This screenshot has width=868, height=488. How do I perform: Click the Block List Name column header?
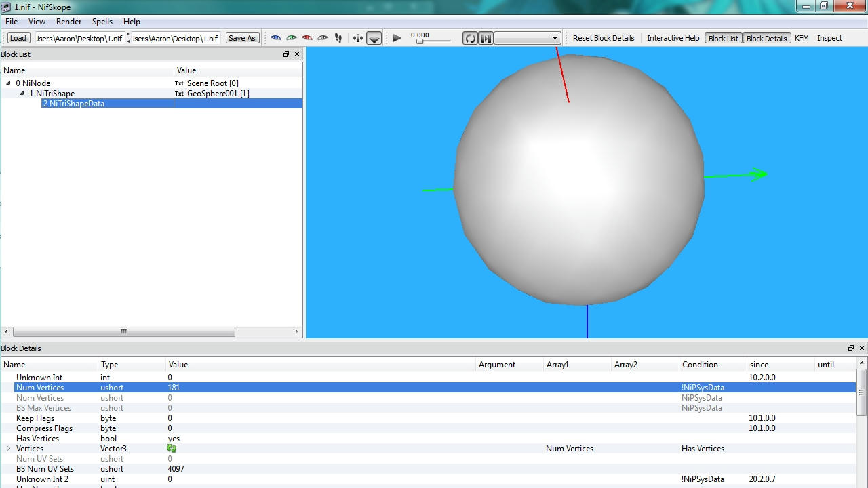(x=87, y=70)
